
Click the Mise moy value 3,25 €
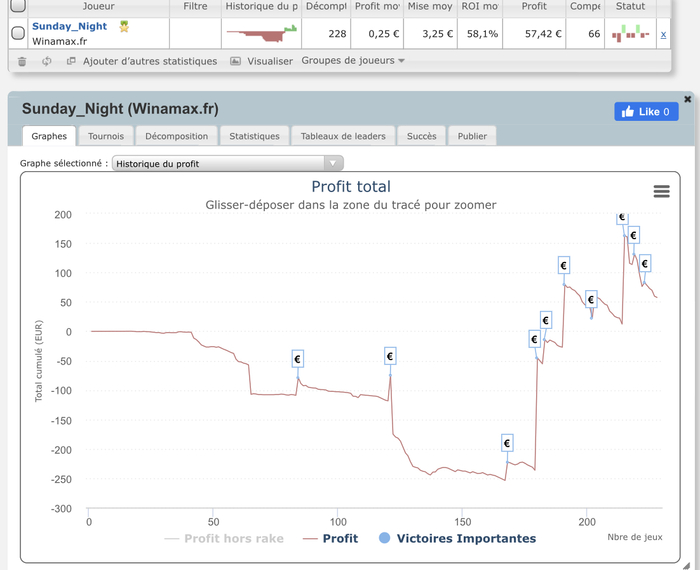pos(438,34)
